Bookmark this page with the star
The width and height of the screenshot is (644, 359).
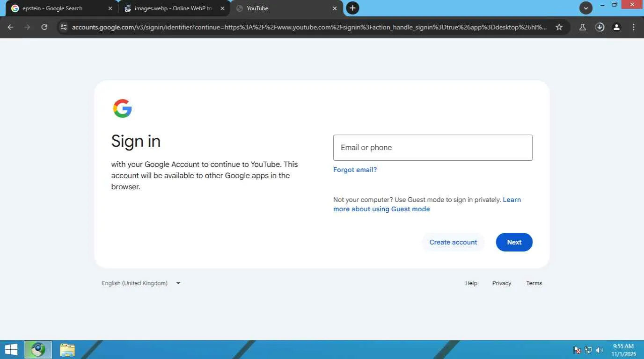(559, 27)
